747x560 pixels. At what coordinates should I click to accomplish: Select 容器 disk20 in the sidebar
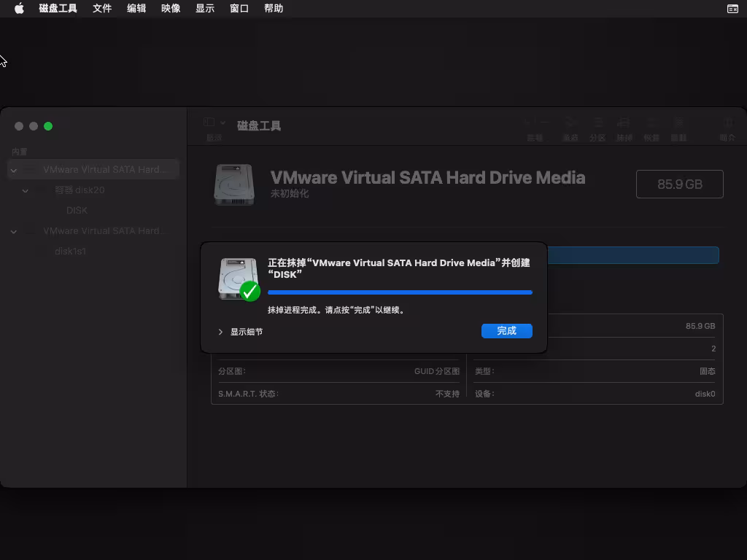(80, 190)
